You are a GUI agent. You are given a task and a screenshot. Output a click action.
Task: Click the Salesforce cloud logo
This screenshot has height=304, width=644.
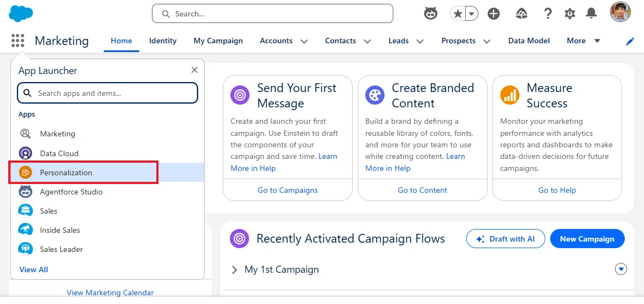(x=20, y=14)
